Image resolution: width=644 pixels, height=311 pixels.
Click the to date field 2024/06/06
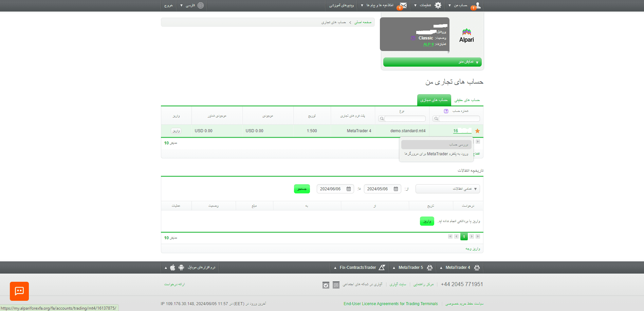[335, 189]
